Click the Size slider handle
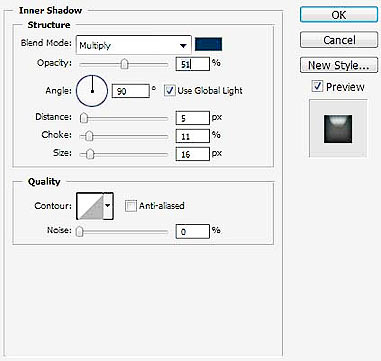 tap(90, 154)
